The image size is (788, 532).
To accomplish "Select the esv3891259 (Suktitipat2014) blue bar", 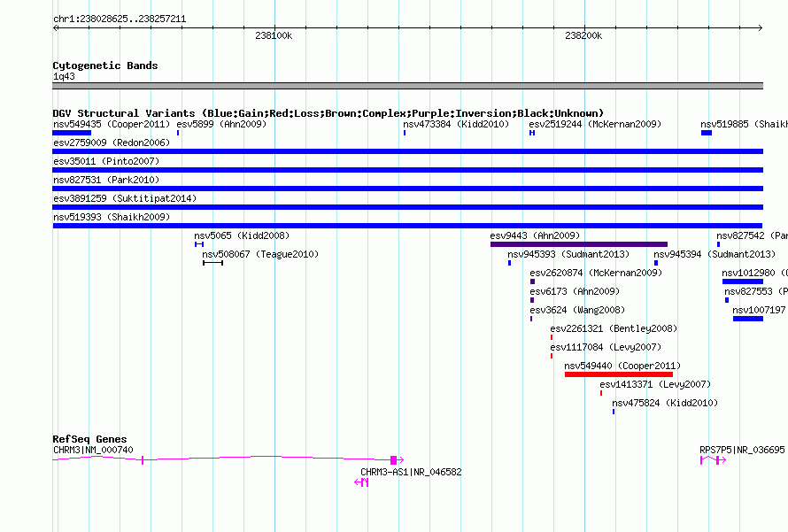I will 407,207.
